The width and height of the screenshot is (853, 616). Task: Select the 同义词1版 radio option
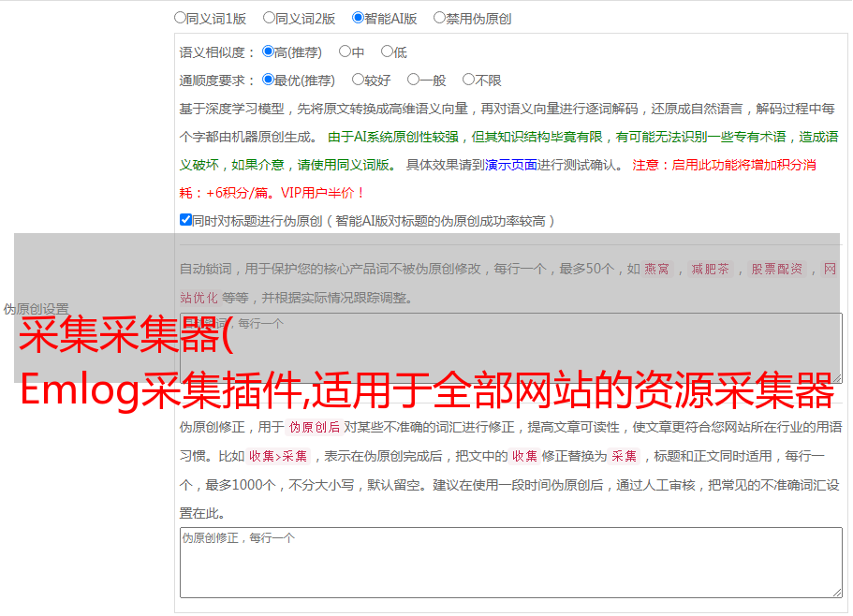tap(180, 18)
